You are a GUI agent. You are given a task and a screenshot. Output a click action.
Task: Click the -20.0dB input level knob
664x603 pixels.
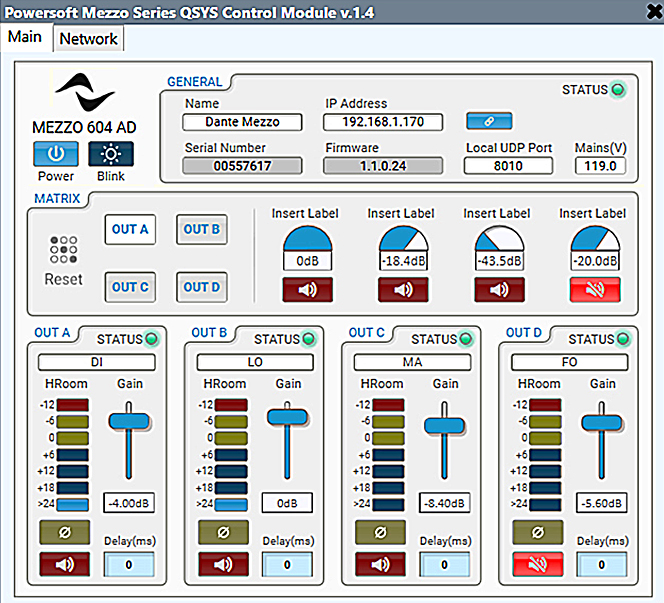click(595, 239)
